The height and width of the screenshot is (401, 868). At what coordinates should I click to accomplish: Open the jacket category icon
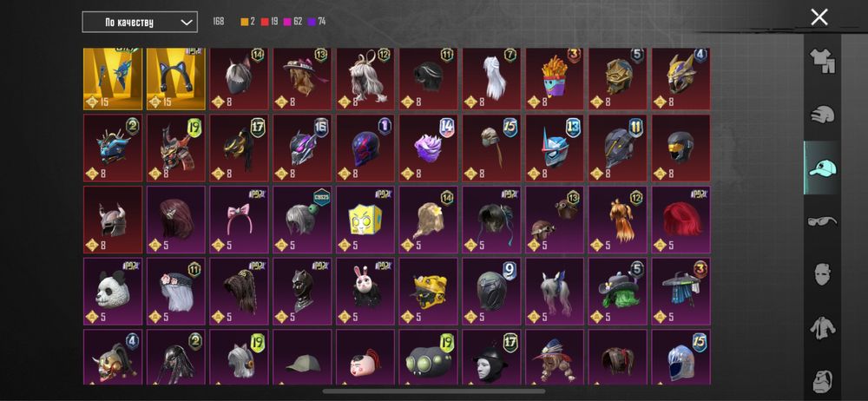pyautogui.click(x=823, y=328)
